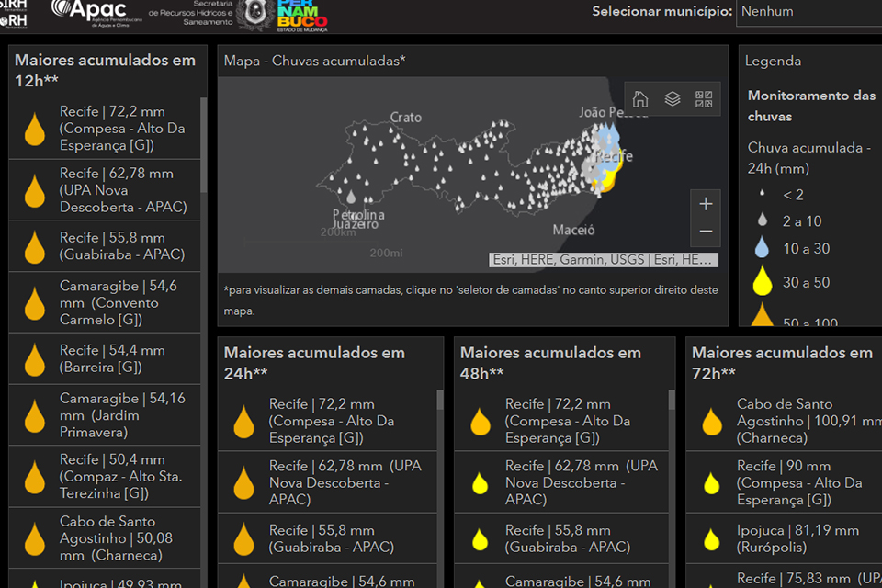Select Recife 62,78 mm UPA Nova Descoberta in 48h list

[561, 482]
